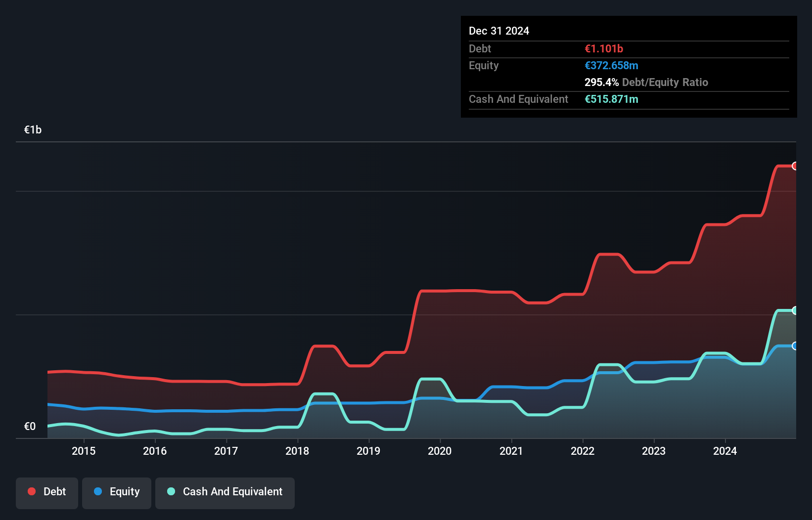Click the 2015 x-axis label
The width and height of the screenshot is (812, 520).
[84, 451]
